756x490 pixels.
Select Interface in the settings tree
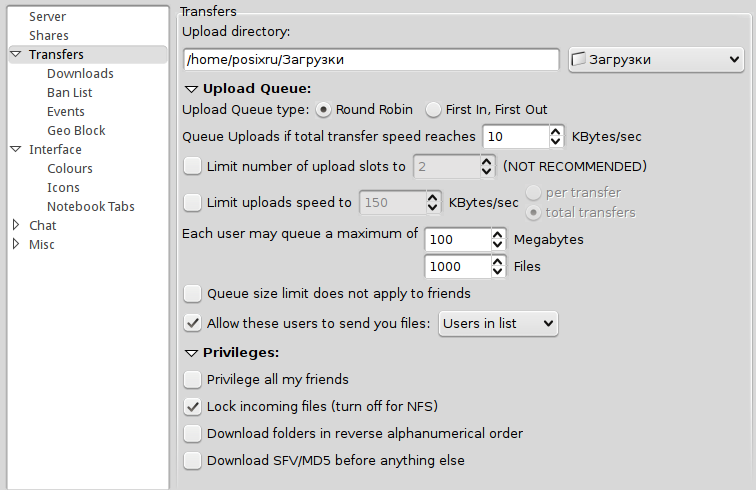pos(55,150)
